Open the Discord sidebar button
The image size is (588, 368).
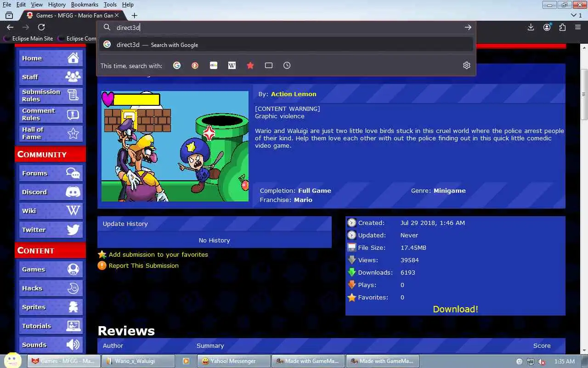click(51, 192)
